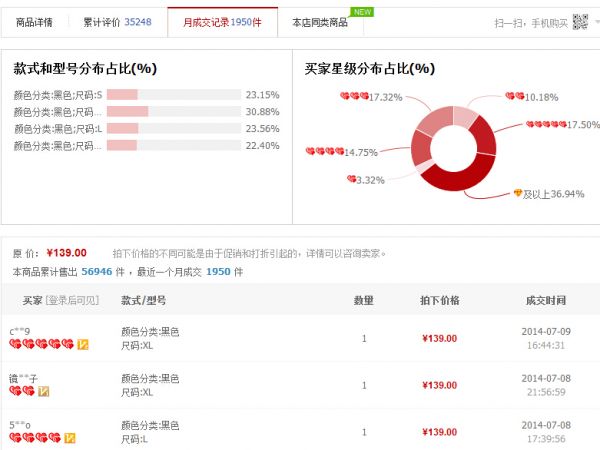The height and width of the screenshot is (450, 600).
Task: Click buyer name 5**o
Action: pos(20,425)
